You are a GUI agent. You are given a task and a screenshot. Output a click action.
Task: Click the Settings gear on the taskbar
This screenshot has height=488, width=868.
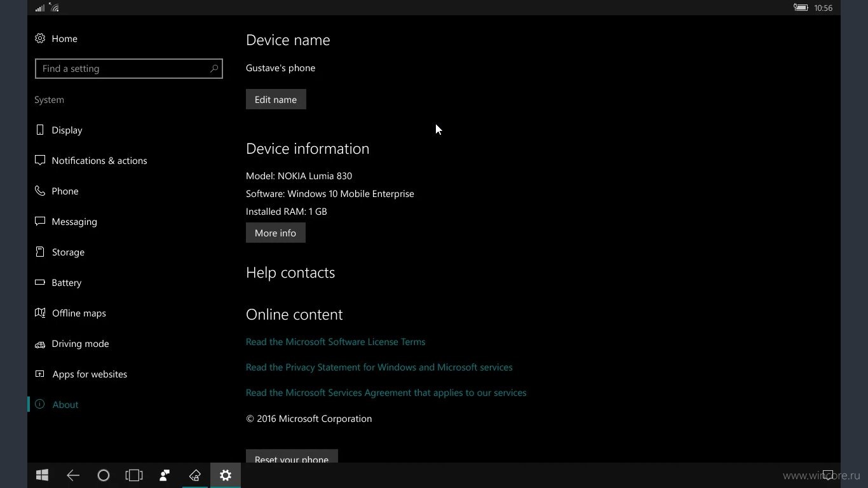click(x=226, y=475)
